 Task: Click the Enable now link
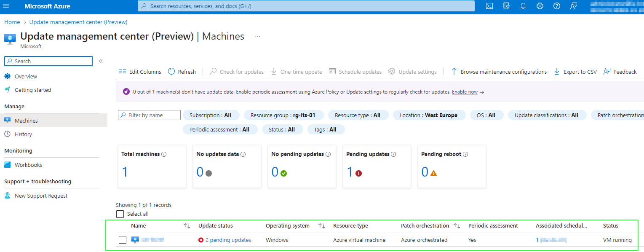pos(465,92)
